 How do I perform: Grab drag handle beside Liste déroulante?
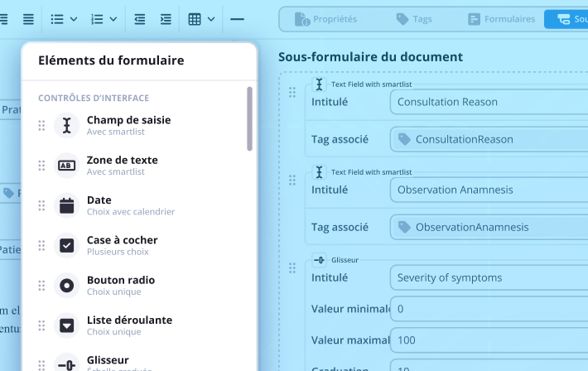click(x=41, y=325)
